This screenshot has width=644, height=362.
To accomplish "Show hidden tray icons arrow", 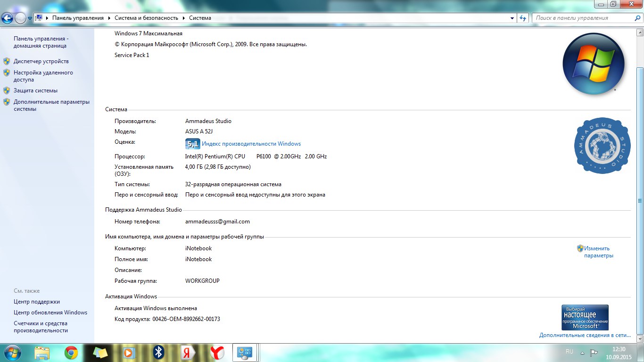I will 583,353.
